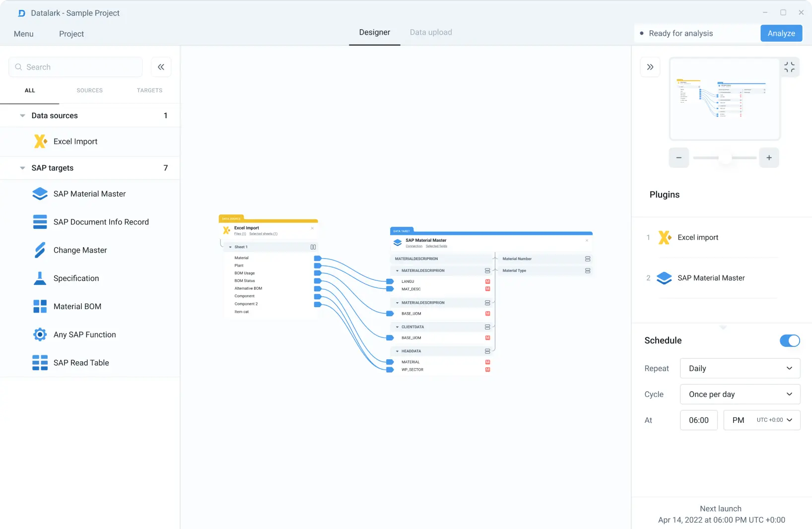The width and height of the screenshot is (812, 529).
Task: Click the minimap fit-to-screen icon
Action: [789, 67]
